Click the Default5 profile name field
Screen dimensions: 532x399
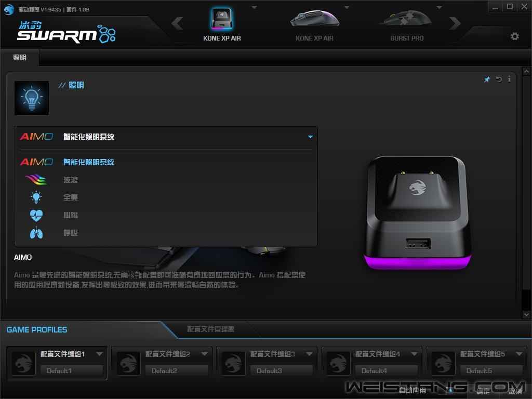(490, 371)
